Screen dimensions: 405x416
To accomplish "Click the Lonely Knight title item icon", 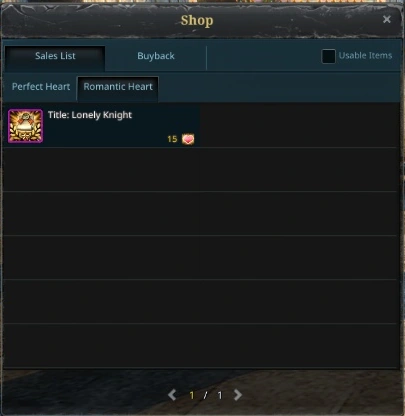I will click(25, 126).
